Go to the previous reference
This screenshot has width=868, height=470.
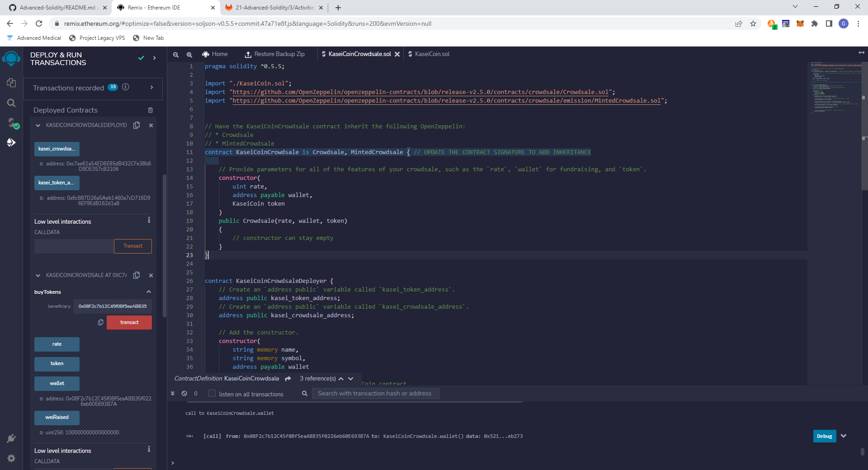(341, 379)
